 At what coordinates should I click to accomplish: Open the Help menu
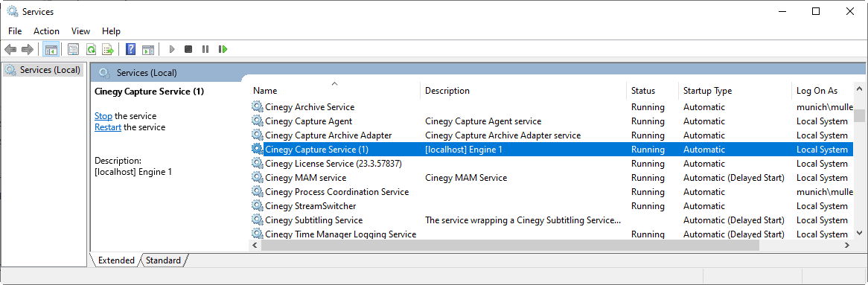click(x=111, y=31)
